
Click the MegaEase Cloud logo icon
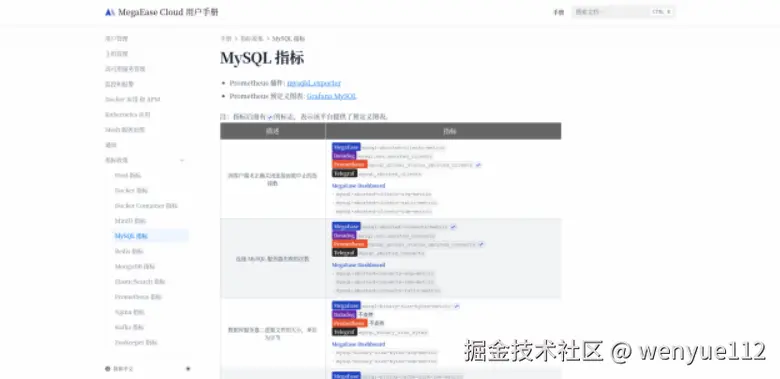[x=110, y=12]
